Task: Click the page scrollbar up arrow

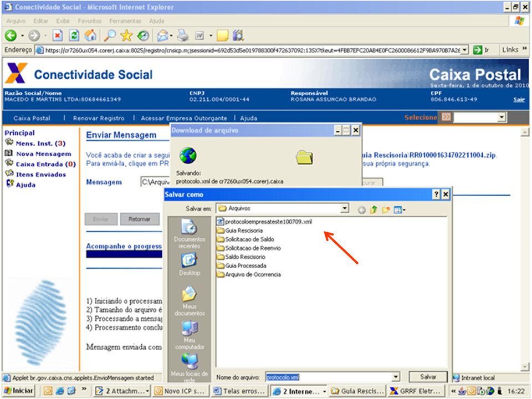Action: (525, 132)
